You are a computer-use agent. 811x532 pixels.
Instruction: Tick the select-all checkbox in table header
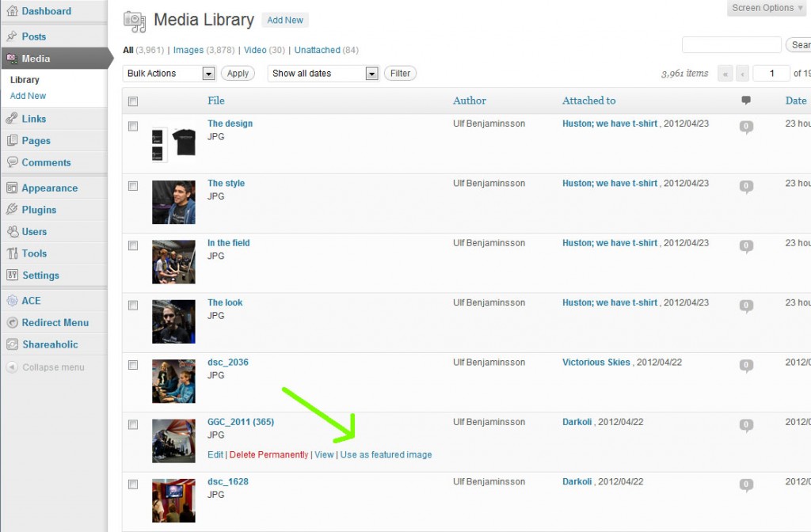click(133, 101)
